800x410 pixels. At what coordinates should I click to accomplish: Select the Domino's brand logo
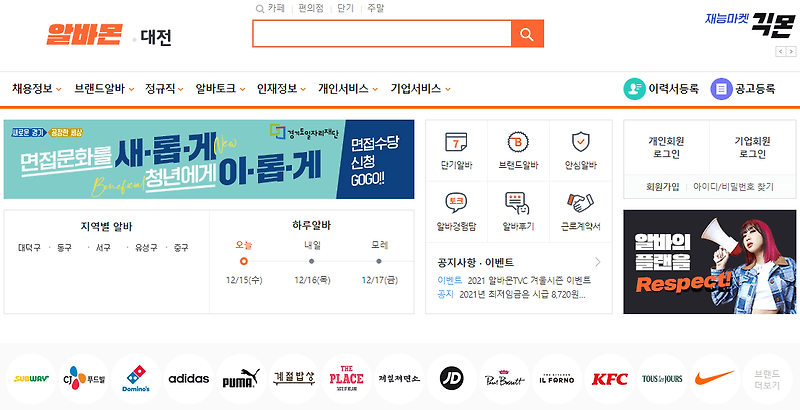136,379
